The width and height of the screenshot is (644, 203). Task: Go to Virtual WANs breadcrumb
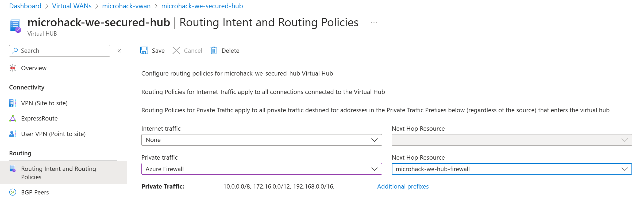pyautogui.click(x=72, y=6)
